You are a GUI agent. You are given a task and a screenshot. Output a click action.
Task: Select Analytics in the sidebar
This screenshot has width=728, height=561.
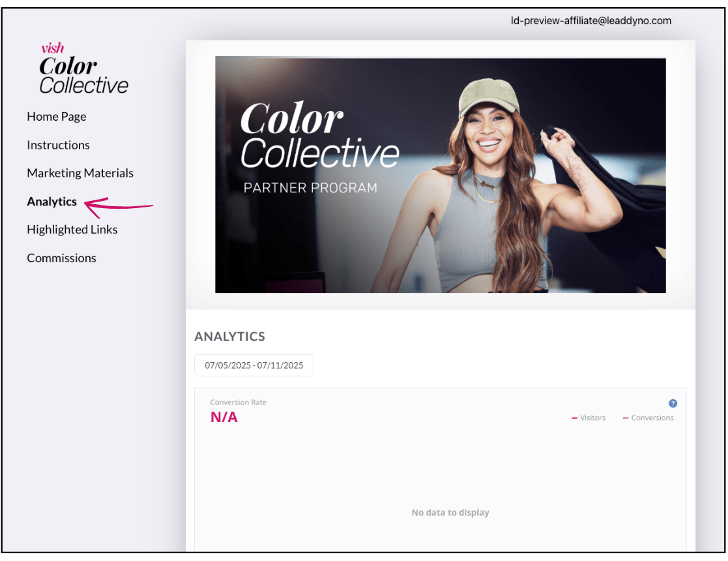pos(51,202)
